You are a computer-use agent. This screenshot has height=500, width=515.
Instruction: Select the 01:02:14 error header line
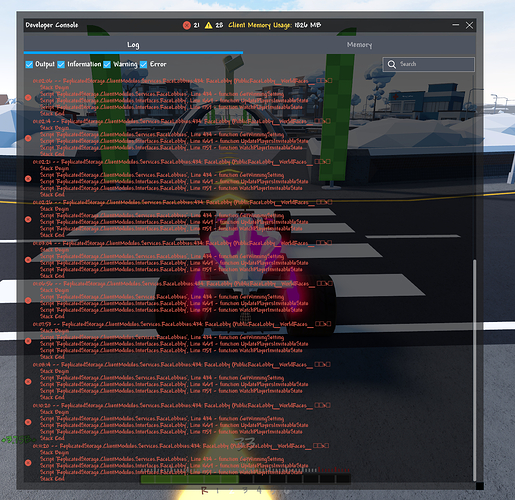click(x=182, y=121)
